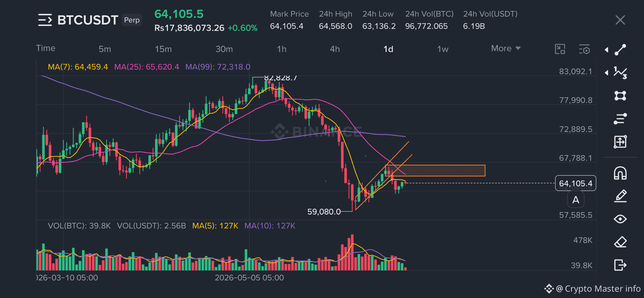Tap the +0.60% change percentage
The height and width of the screenshot is (298, 644).
click(243, 28)
